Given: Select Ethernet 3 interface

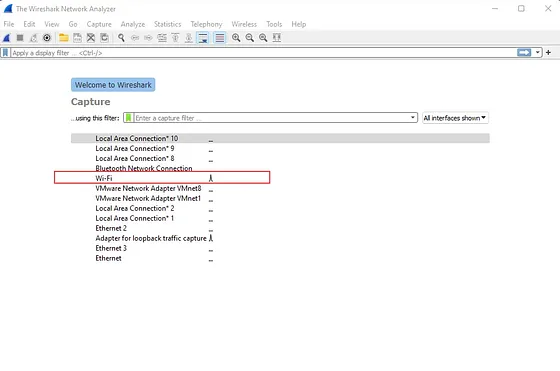Looking at the screenshot, I should coord(280,248).
